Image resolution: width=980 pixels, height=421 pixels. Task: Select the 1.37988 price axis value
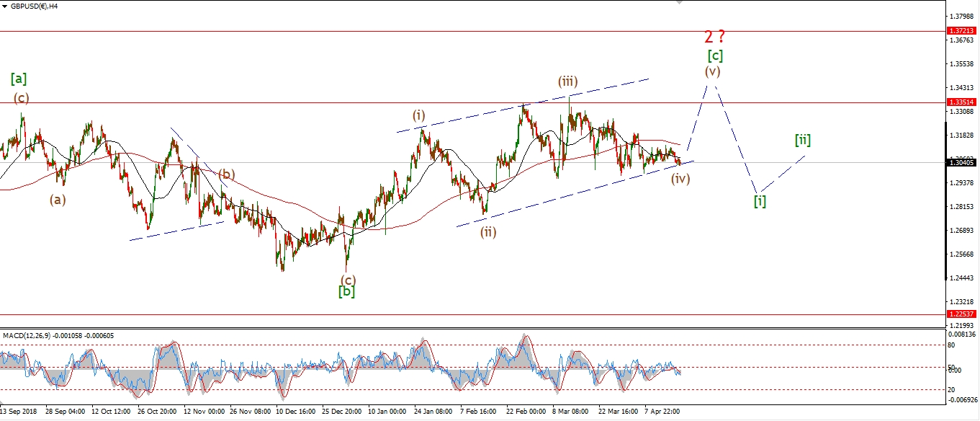click(x=963, y=16)
